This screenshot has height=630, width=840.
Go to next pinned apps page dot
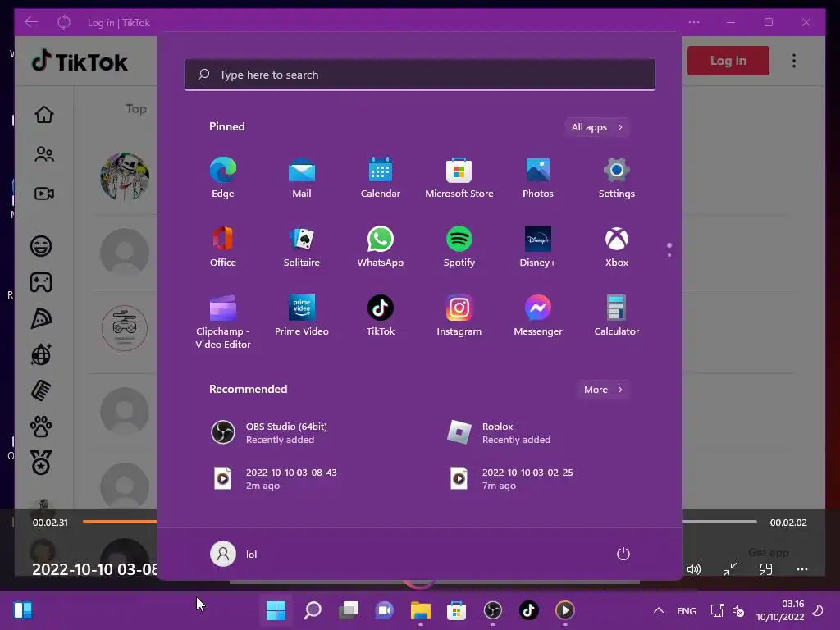(669, 255)
